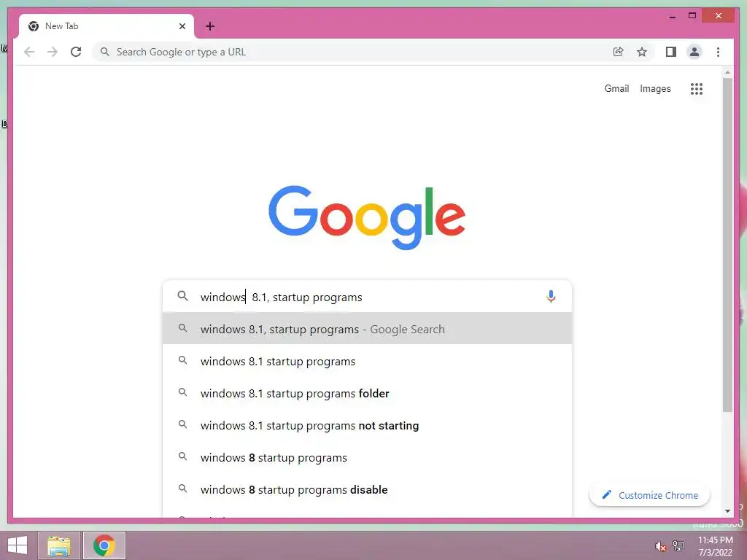
Task: Click the page scrollbar up arrow
Action: pyautogui.click(x=727, y=72)
